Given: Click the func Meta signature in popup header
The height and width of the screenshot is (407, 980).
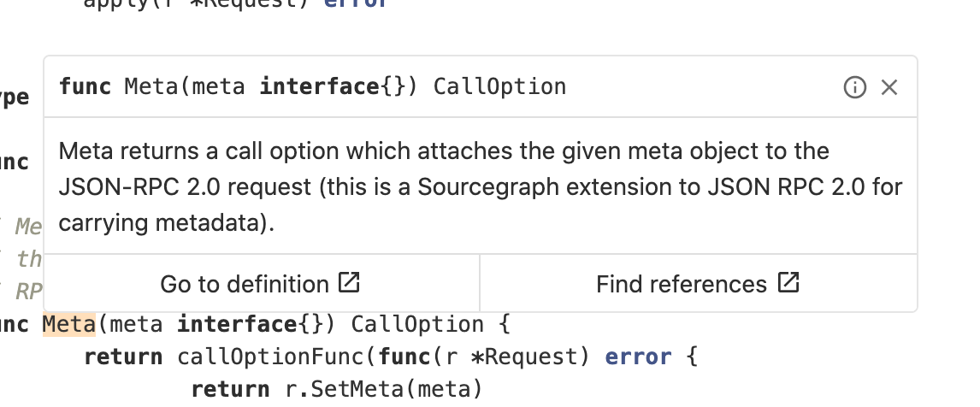Looking at the screenshot, I should (312, 87).
